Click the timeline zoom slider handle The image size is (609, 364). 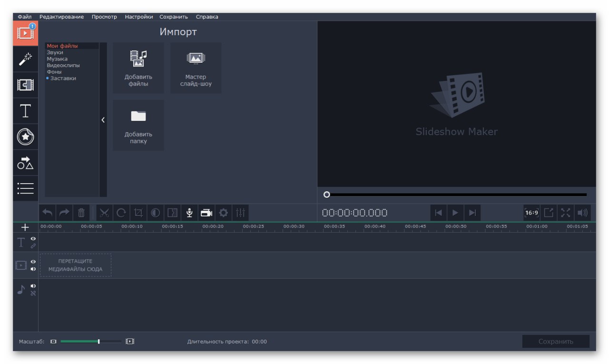click(x=98, y=341)
